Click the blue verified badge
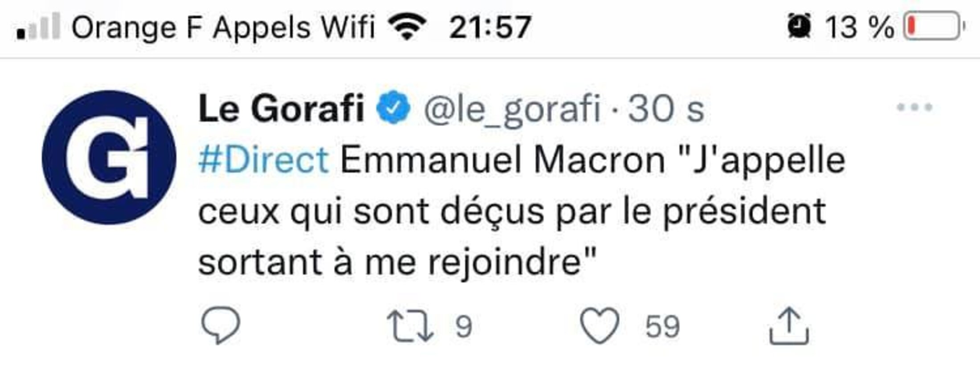This screenshot has width=980, height=383. click(x=393, y=107)
